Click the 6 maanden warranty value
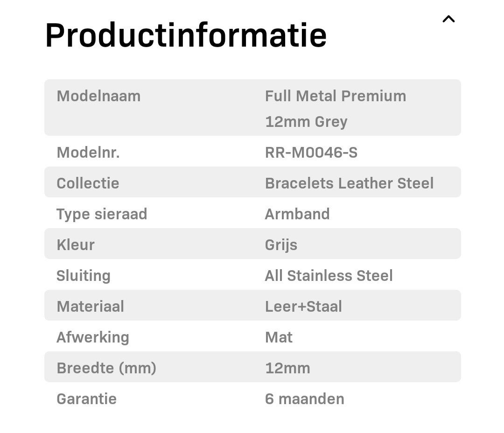Viewport: 504px width, 433px height. click(305, 399)
